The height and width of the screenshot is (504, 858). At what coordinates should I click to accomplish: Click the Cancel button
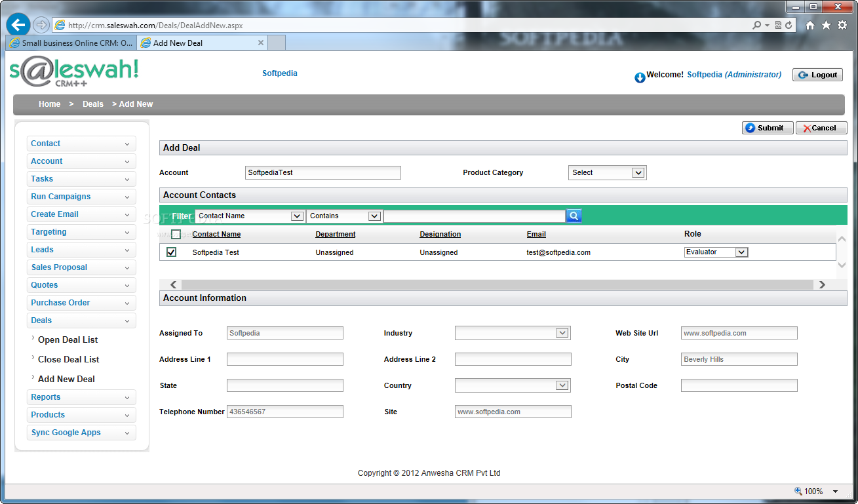[821, 128]
